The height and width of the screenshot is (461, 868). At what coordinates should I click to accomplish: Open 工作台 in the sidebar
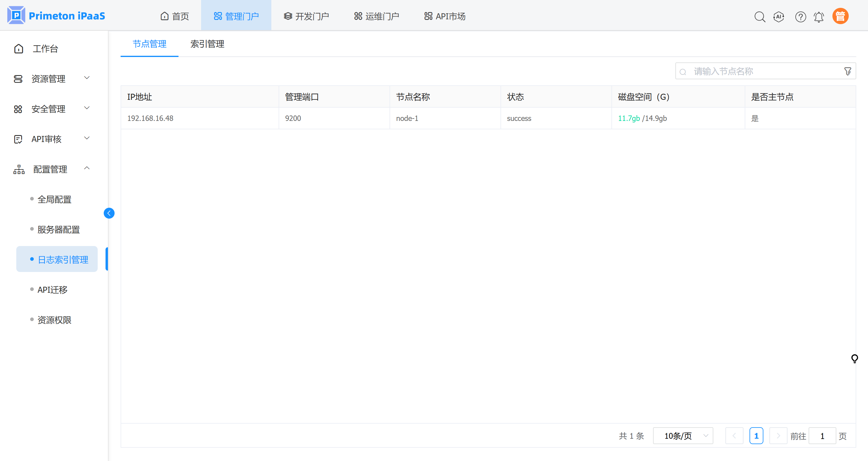click(x=45, y=49)
